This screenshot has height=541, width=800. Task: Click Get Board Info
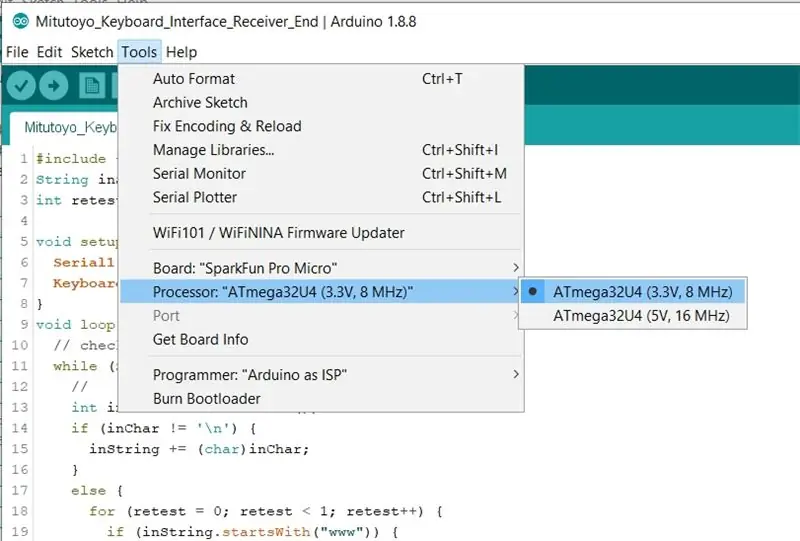coord(321,339)
